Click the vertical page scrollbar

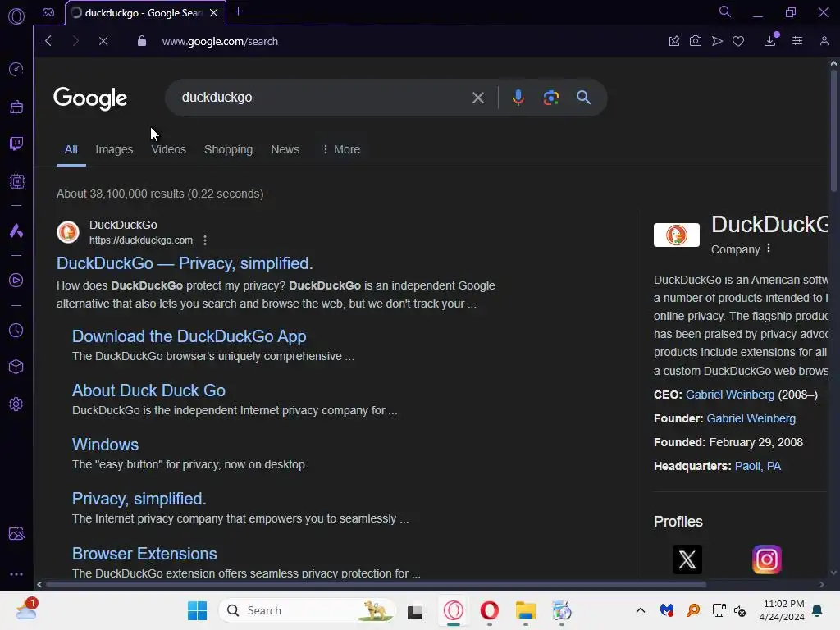point(833,129)
